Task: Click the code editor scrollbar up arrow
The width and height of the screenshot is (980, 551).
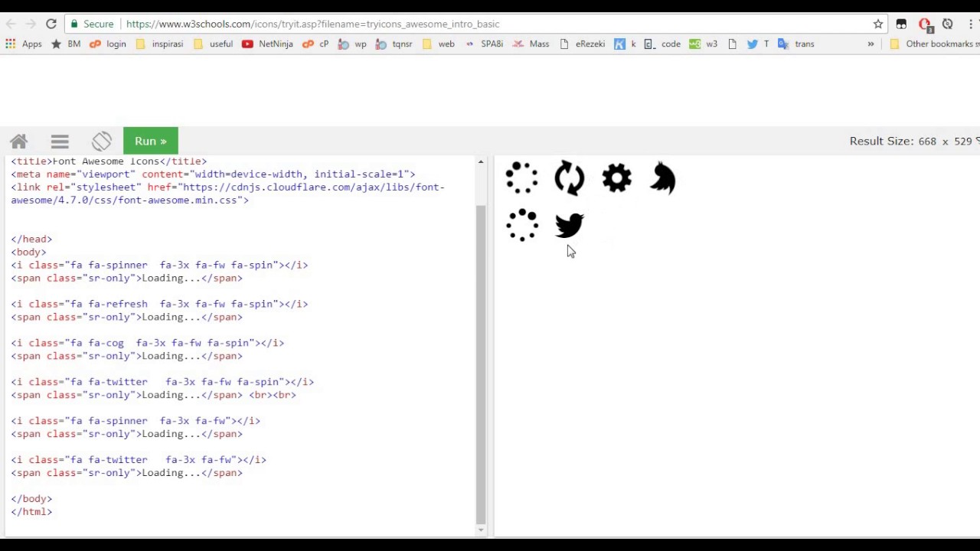Action: 481,161
